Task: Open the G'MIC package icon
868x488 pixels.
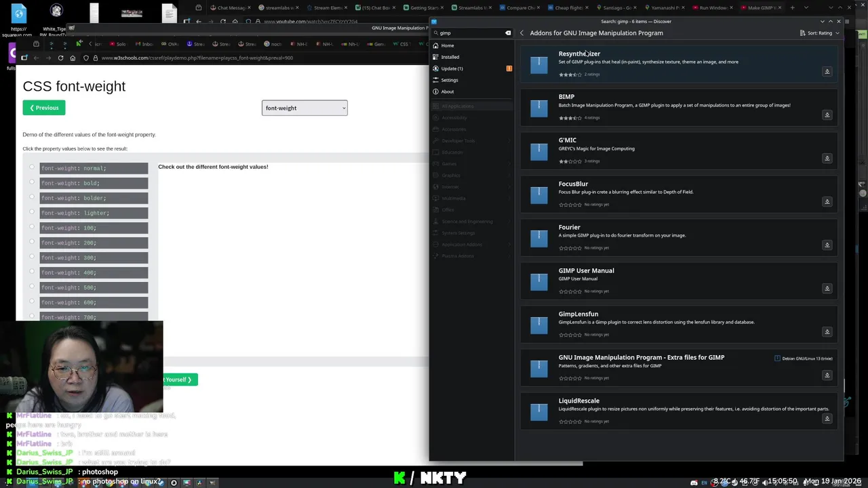Action: 539,151
